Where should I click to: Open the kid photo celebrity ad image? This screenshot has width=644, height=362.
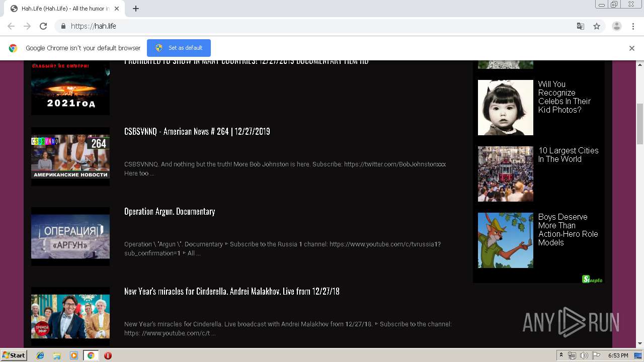point(506,108)
